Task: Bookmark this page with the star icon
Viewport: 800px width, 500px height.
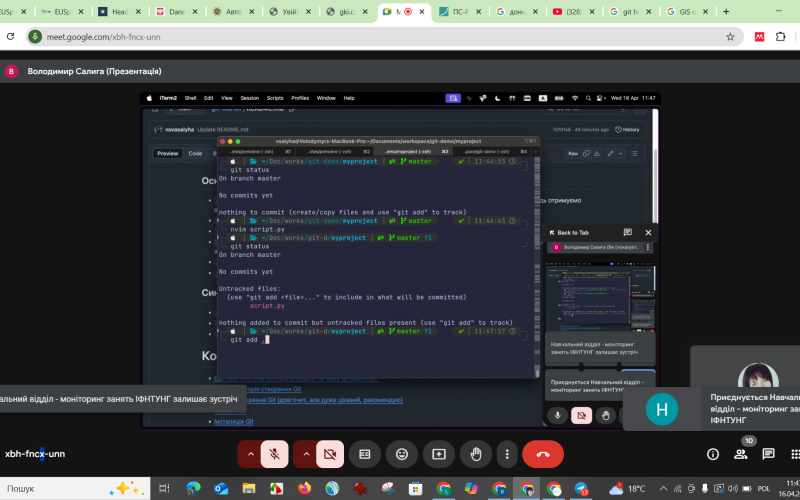Action: (x=730, y=37)
